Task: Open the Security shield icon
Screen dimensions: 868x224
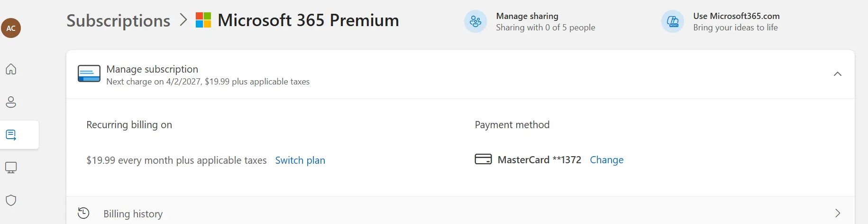Action: click(11, 200)
